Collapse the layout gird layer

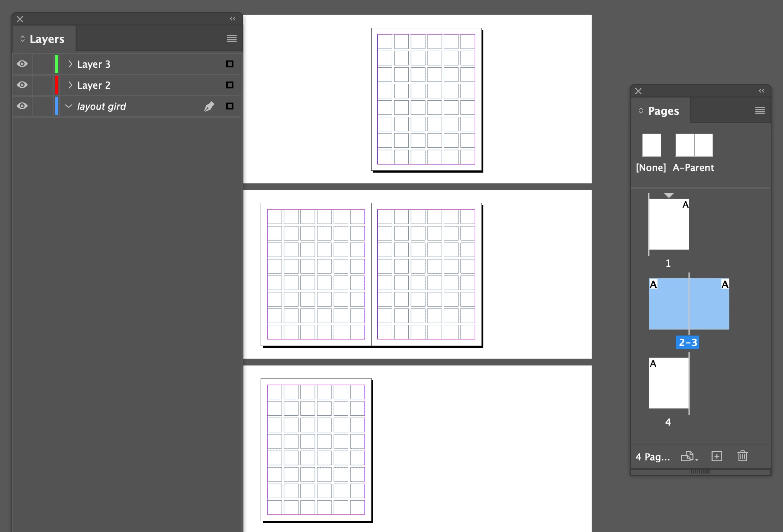[69, 106]
